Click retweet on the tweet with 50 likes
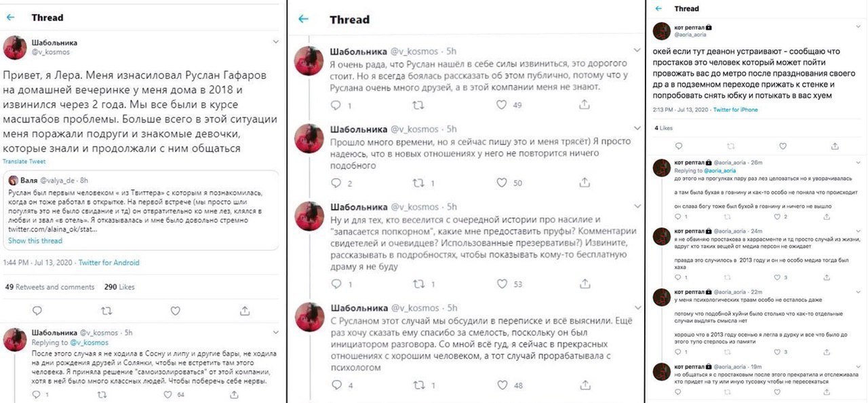 click(x=418, y=183)
